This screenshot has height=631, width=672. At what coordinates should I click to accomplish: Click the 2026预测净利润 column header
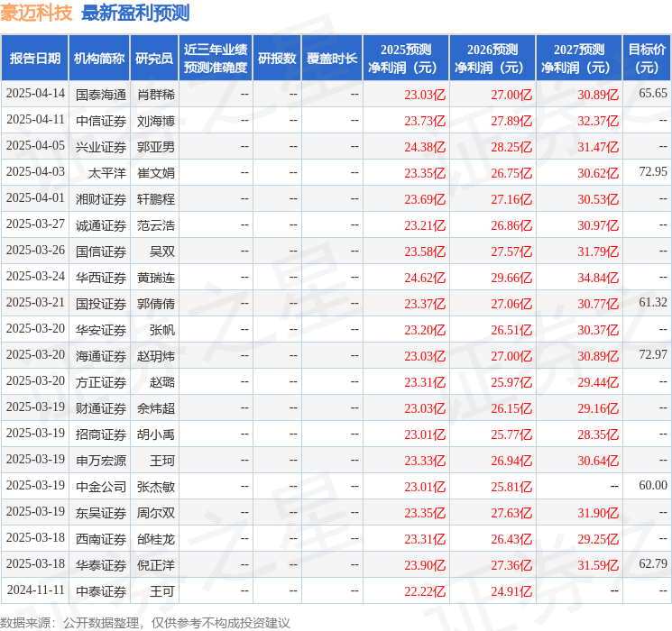pyautogui.click(x=492, y=58)
